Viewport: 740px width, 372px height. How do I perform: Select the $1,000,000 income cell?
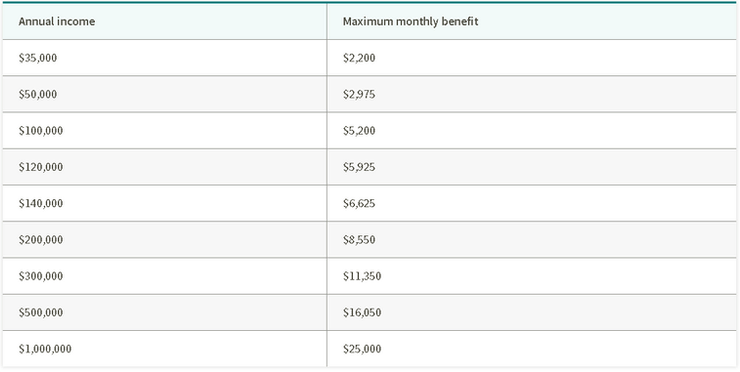coord(164,348)
